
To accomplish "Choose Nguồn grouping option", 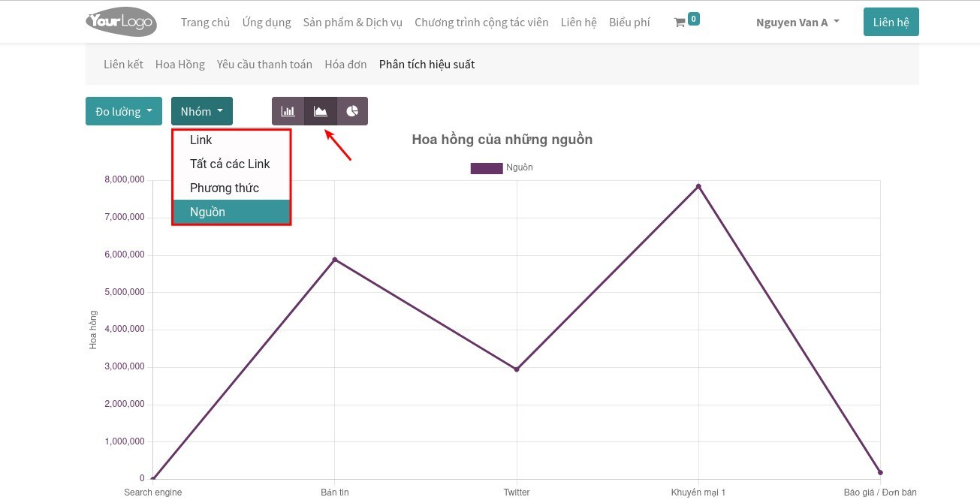I will (x=231, y=212).
